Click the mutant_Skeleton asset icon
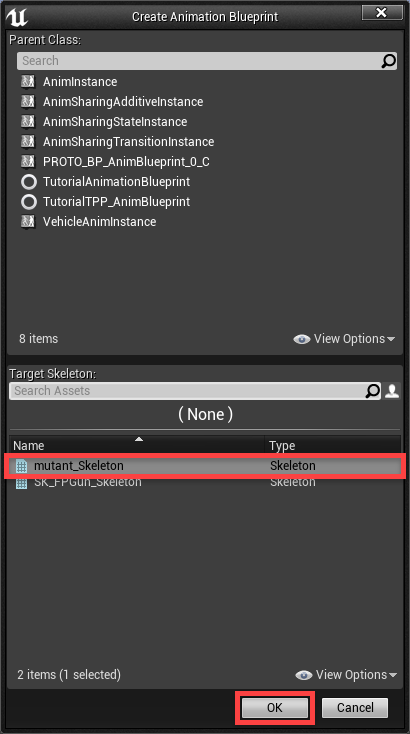The height and width of the screenshot is (734, 410). (x=22, y=466)
